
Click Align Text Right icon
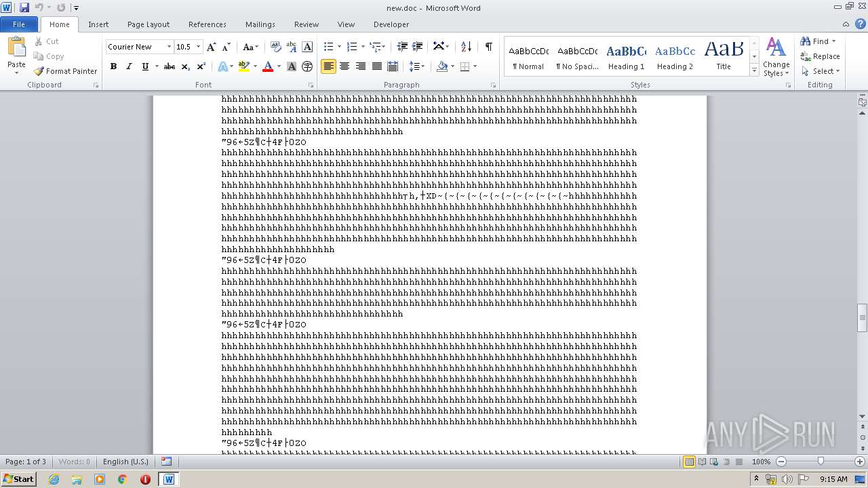(361, 66)
